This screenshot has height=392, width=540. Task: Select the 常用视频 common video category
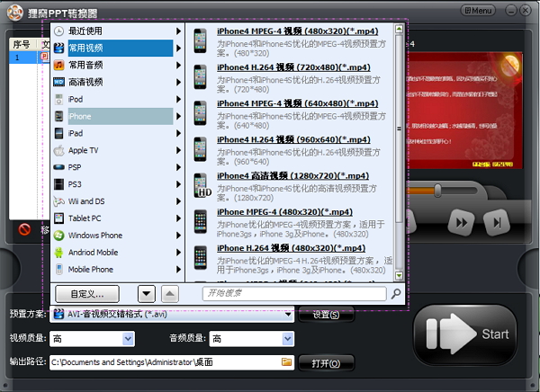(117, 49)
